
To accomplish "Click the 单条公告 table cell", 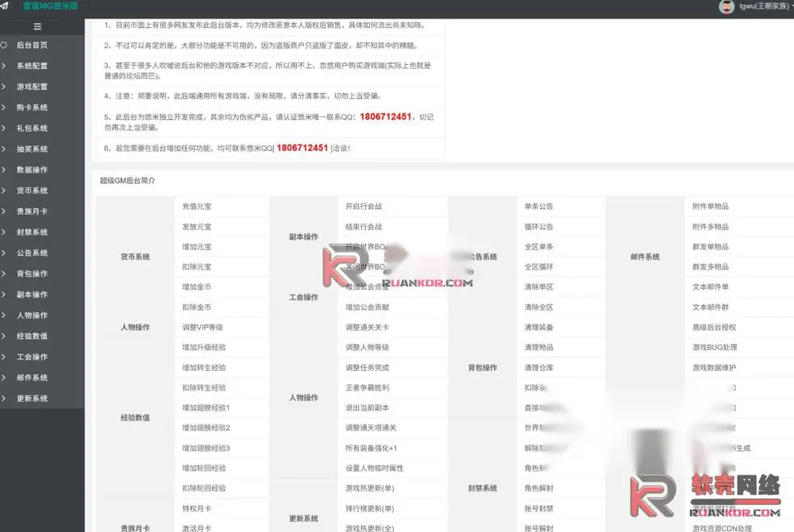I will coord(561,206).
